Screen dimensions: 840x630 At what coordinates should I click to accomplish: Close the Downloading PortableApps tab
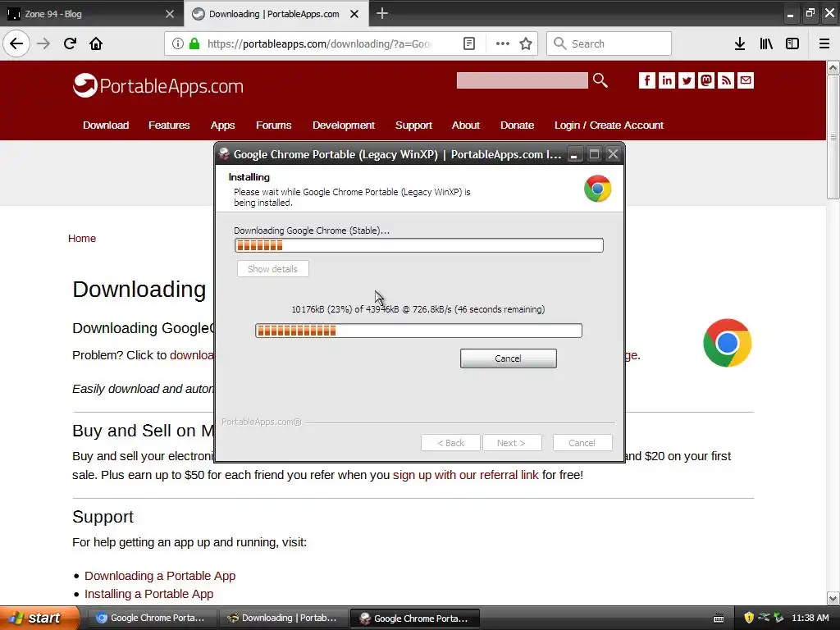tap(354, 14)
